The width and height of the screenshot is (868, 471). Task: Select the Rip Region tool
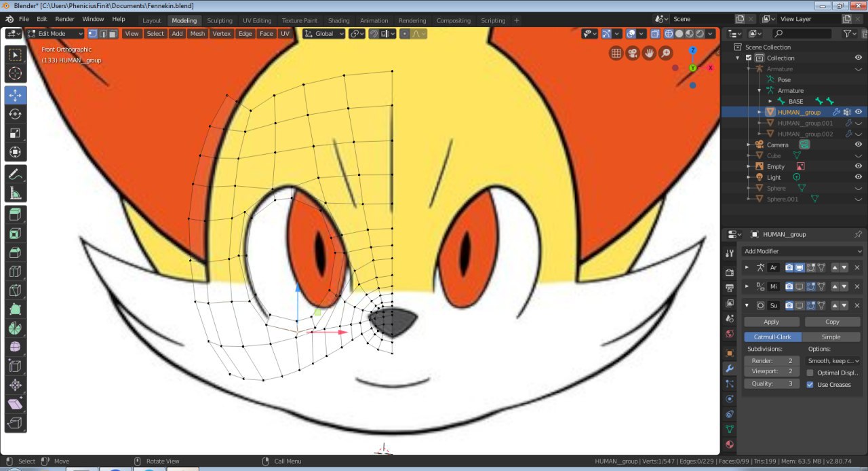(16, 423)
